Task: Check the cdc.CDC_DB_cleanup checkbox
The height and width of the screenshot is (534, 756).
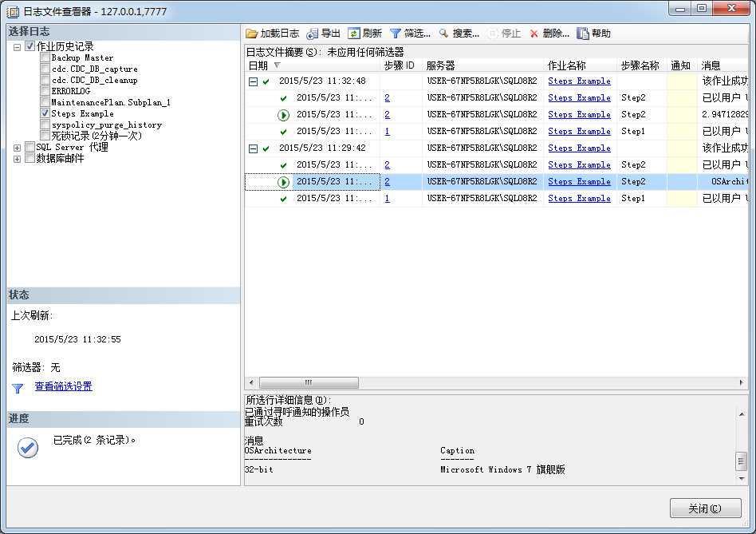Action: click(x=45, y=80)
